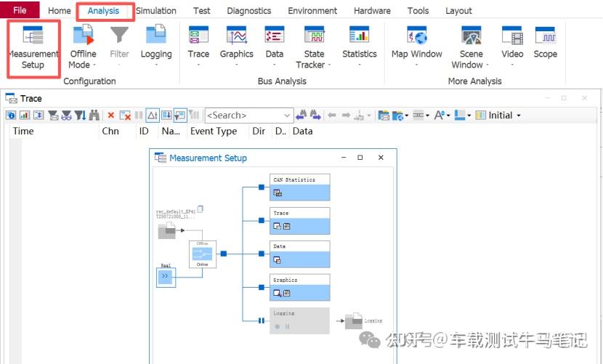This screenshot has width=603, height=364.
Task: Click the binoculars find icon in Trace toolbar
Action: pyautogui.click(x=94, y=115)
